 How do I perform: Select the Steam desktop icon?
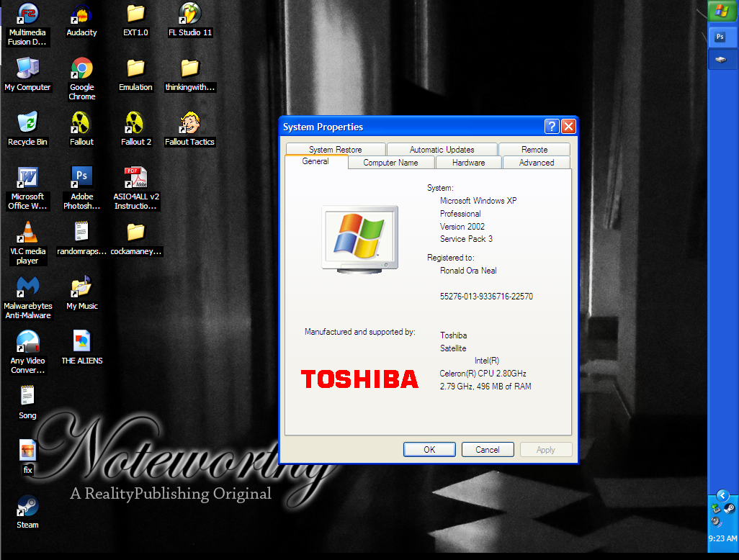[27, 507]
